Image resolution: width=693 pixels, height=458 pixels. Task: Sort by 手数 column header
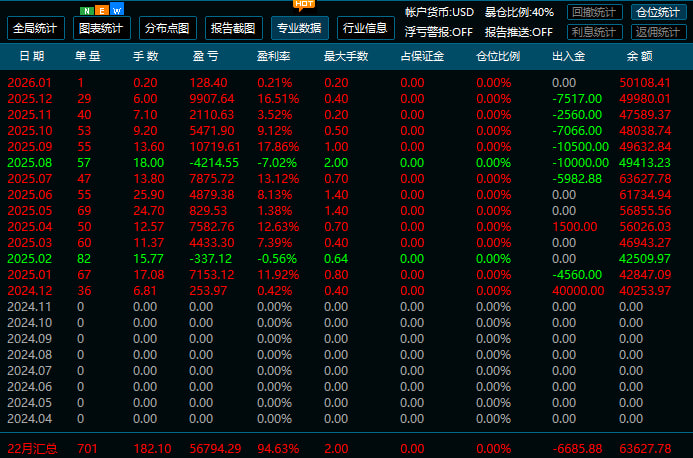pos(145,56)
